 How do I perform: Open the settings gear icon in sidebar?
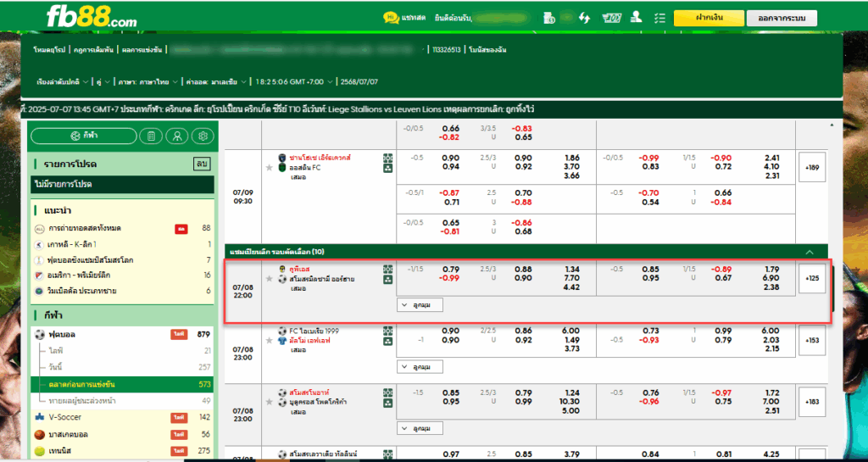pyautogui.click(x=203, y=136)
